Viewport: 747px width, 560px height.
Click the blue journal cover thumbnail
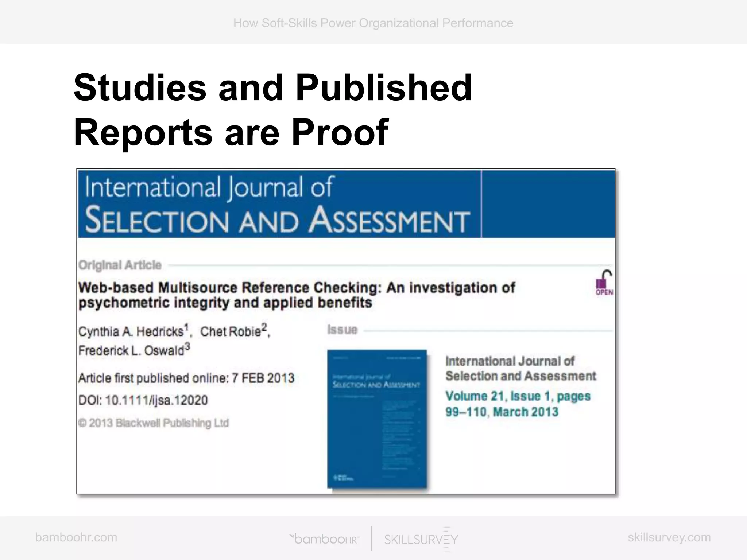coord(377,419)
